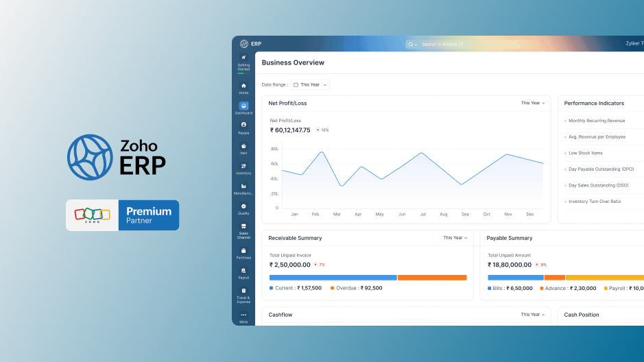This screenshot has height=362, width=644.
Task: Click the Zoho Premium Partner badge
Action: 122,215
